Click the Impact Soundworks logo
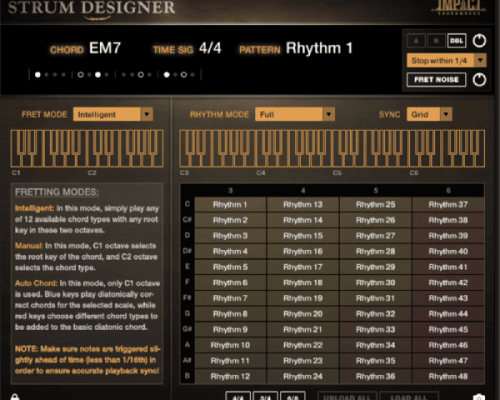Image resolution: width=500 pixels, height=400 pixels. pos(459,7)
